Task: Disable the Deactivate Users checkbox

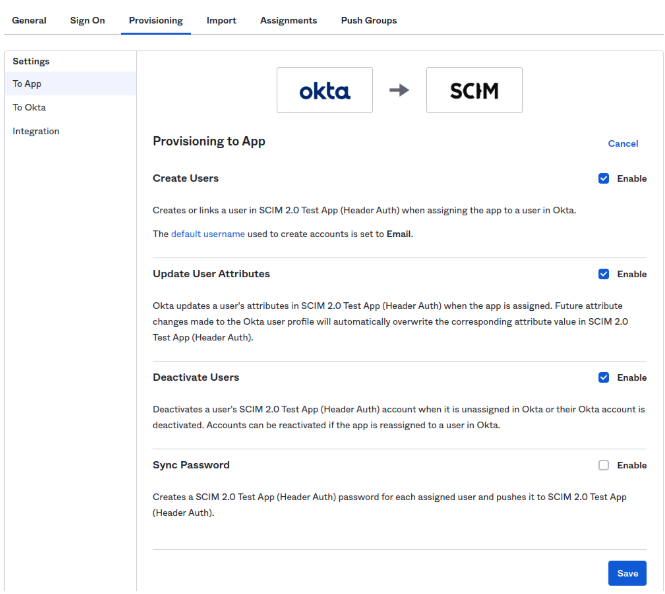Action: [604, 377]
